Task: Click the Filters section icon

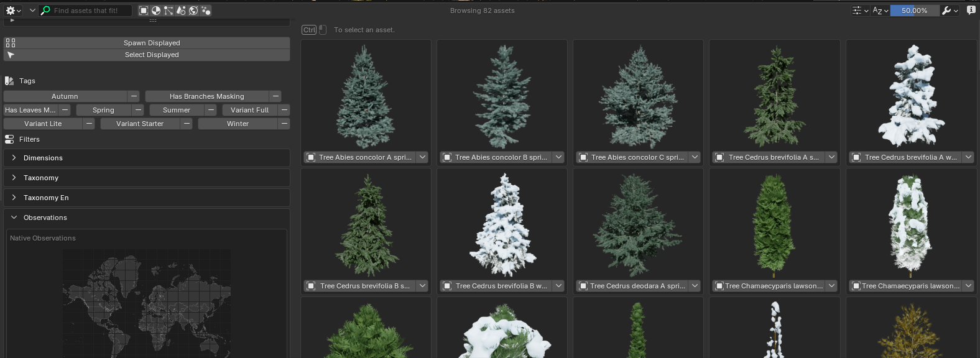Action: (x=9, y=139)
